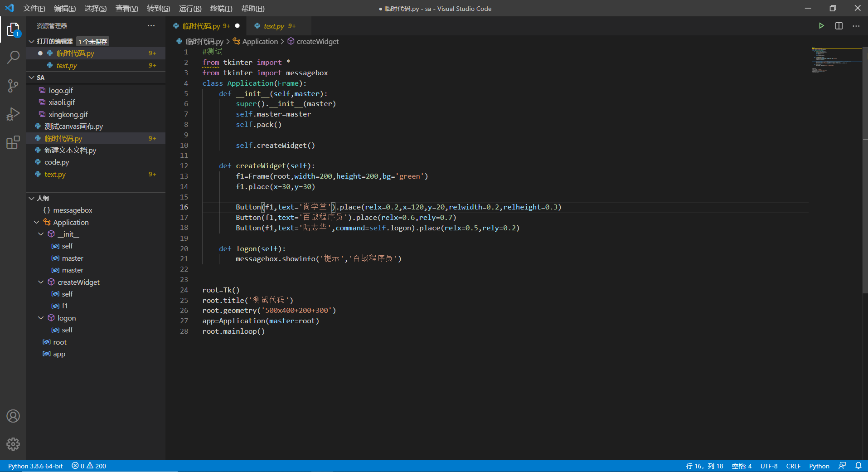Select 临时代码.py in open editors list

[96, 53]
